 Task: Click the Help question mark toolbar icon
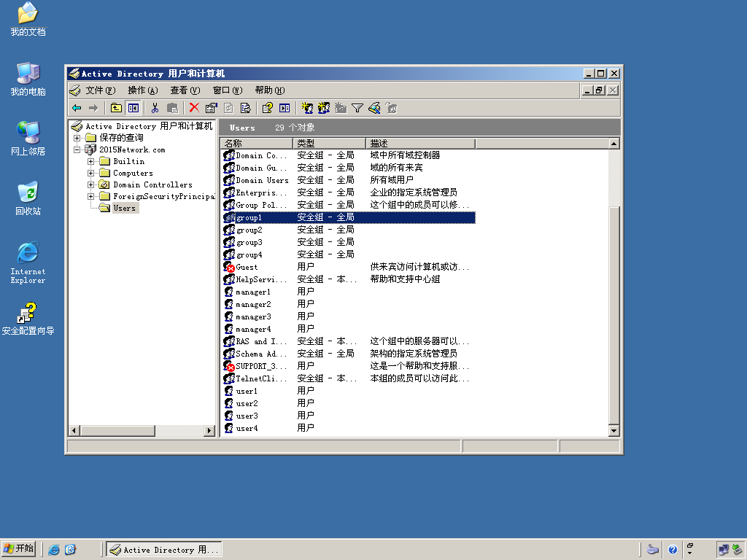(267, 108)
